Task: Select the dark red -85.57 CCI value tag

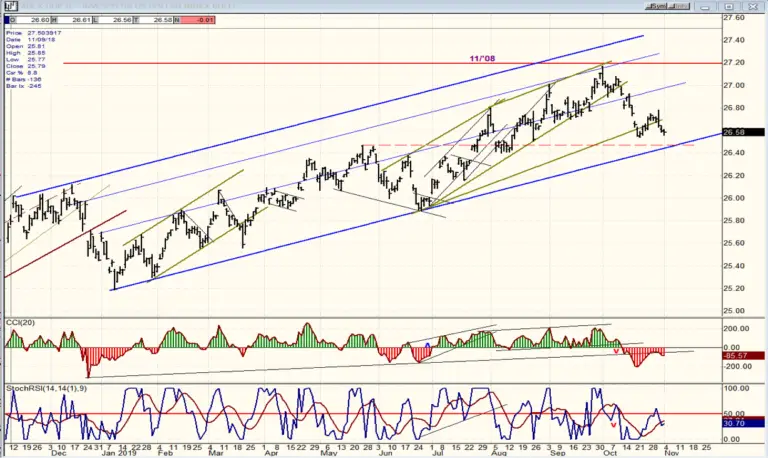Action: (x=743, y=356)
